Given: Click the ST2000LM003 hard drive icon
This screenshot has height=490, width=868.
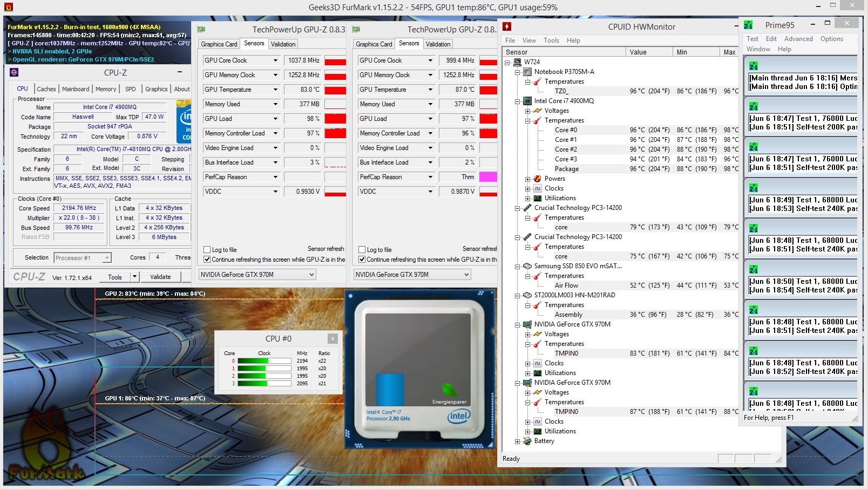Looking at the screenshot, I should coord(527,295).
